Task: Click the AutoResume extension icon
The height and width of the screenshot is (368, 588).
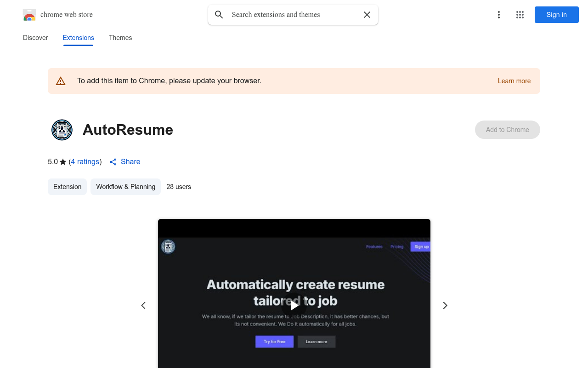Action: [x=62, y=130]
